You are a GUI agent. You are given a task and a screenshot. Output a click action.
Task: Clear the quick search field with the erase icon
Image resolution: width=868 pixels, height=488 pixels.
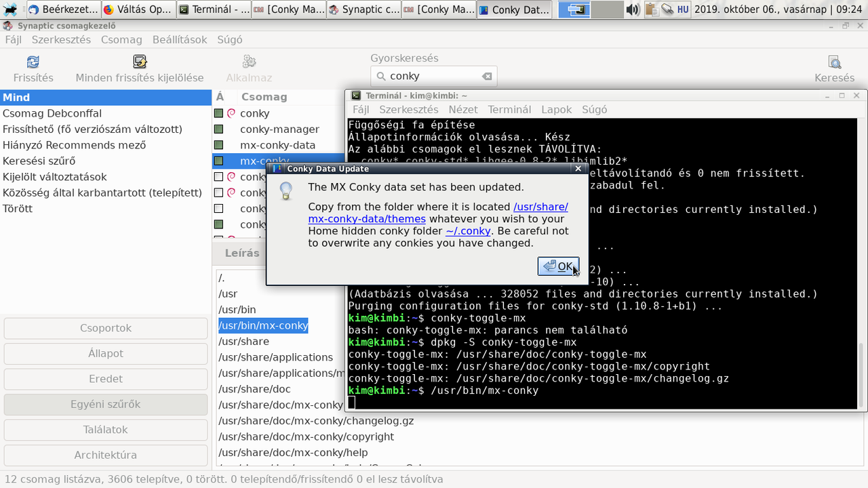(x=487, y=77)
